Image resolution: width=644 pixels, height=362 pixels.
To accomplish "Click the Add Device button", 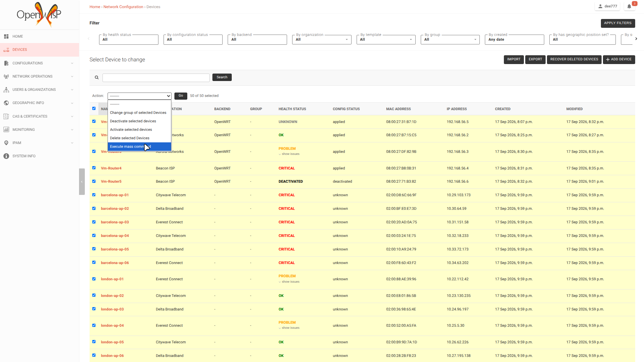I will (x=619, y=59).
